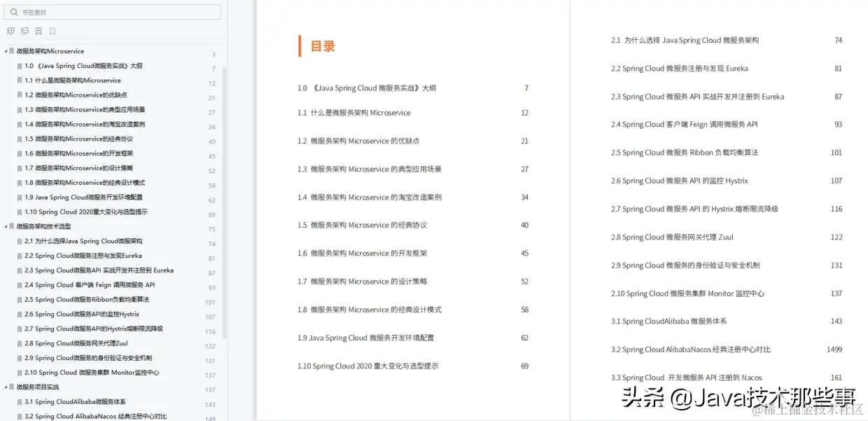Screen dimensions: 868x421
Task: Click page number 1499 in the contents
Action: coord(834,350)
